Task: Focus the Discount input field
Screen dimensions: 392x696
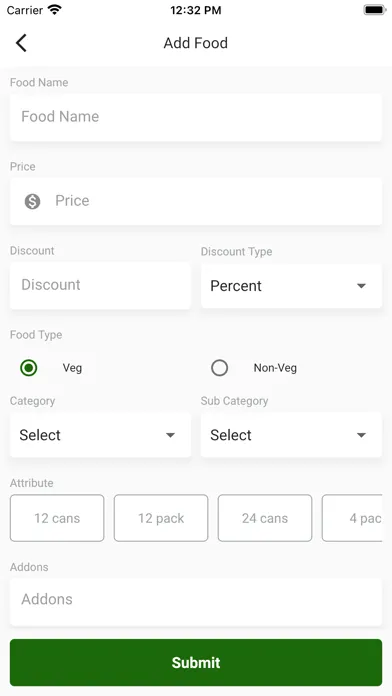Action: pyautogui.click(x=100, y=285)
